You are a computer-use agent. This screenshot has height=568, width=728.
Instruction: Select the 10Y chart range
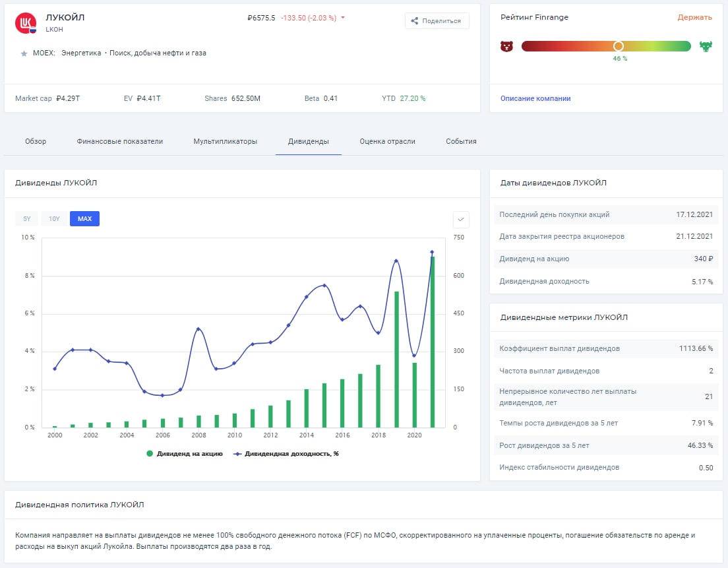tap(54, 219)
